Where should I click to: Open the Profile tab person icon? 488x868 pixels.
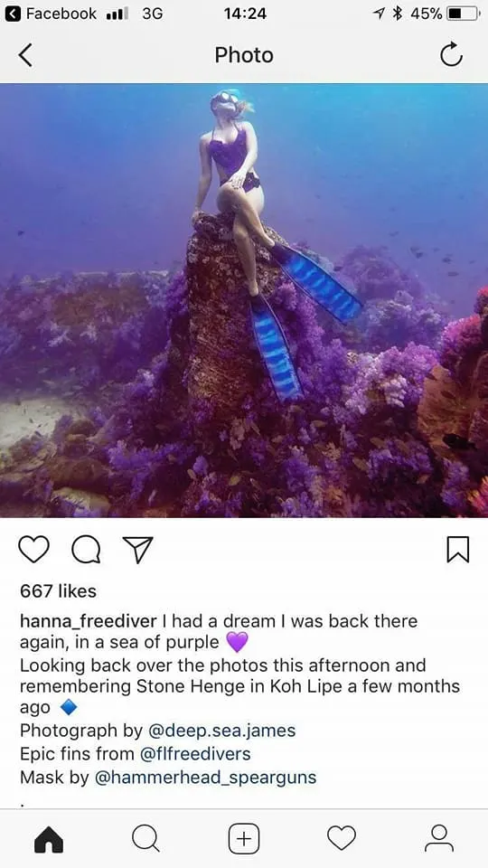pyautogui.click(x=439, y=838)
